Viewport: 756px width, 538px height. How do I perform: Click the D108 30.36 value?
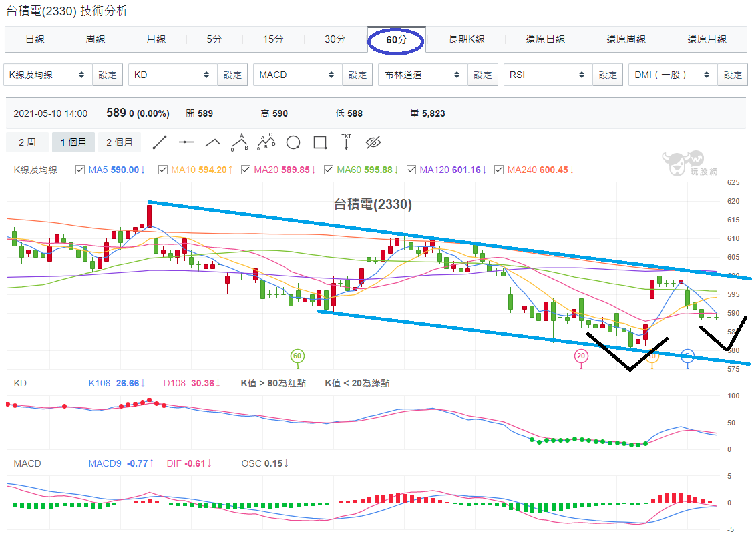point(192,383)
